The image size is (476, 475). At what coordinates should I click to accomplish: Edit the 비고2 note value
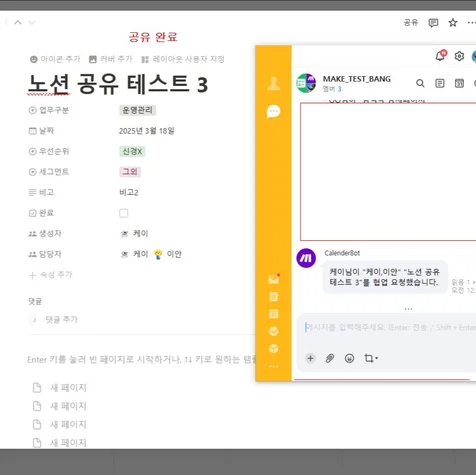pyautogui.click(x=129, y=192)
